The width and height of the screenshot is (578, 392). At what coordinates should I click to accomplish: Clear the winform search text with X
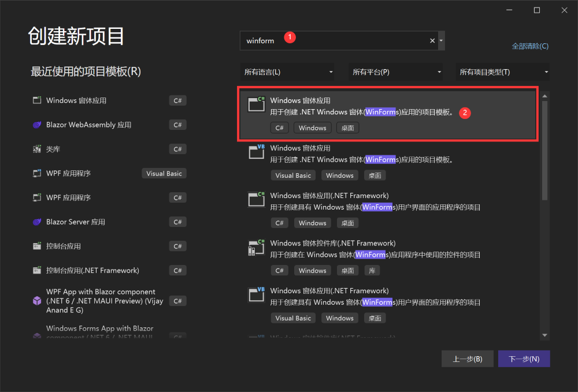tap(432, 40)
